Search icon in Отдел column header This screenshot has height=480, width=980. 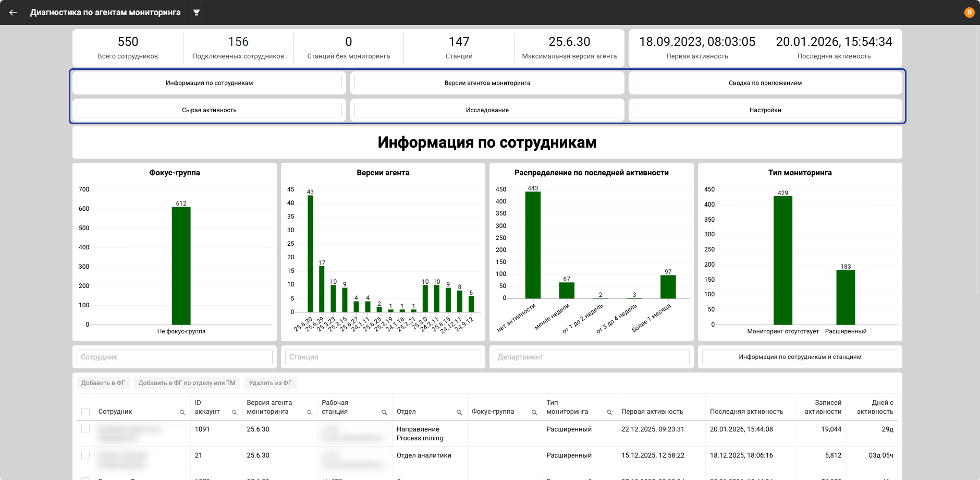pyautogui.click(x=459, y=412)
